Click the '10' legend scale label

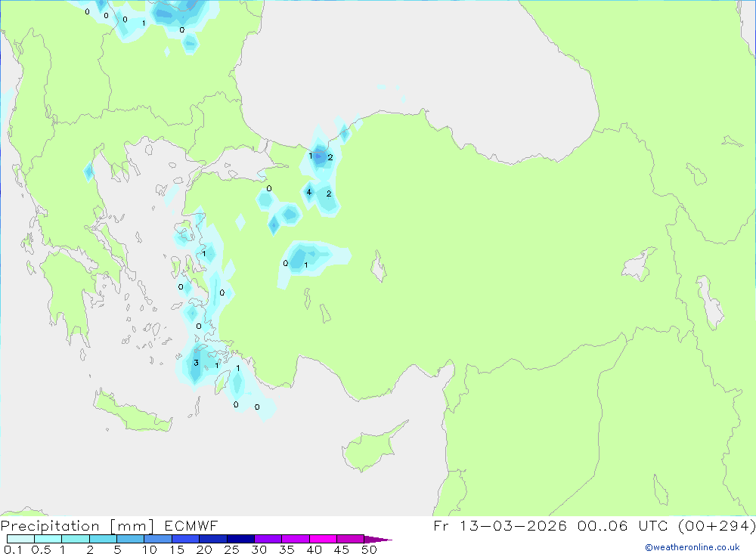(x=150, y=549)
